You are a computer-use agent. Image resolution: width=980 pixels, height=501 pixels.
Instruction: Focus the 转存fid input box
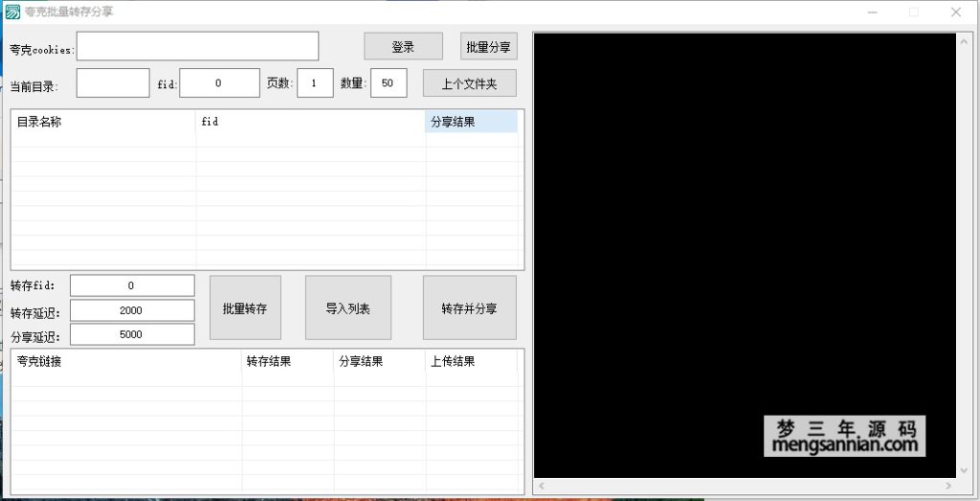pyautogui.click(x=132, y=285)
